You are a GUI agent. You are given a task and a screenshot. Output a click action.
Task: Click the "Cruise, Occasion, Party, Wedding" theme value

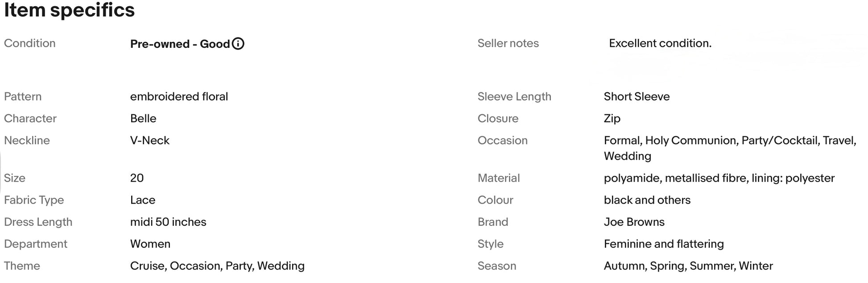(217, 266)
